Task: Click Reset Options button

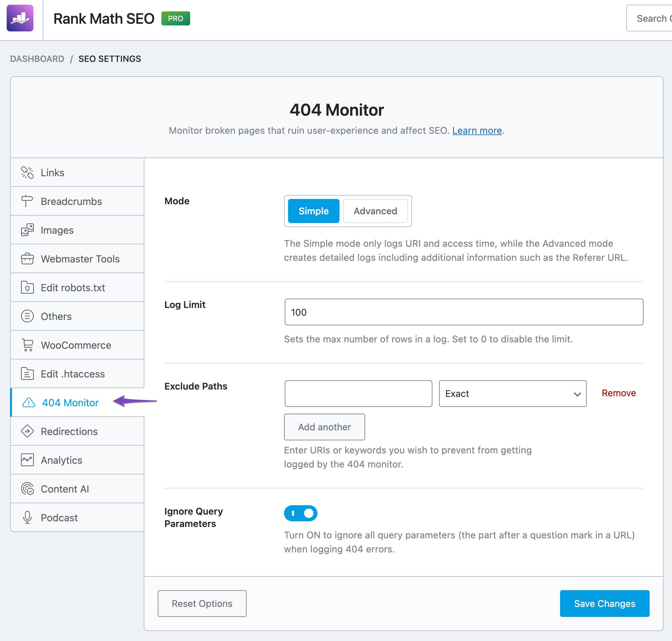Action: pyautogui.click(x=202, y=603)
